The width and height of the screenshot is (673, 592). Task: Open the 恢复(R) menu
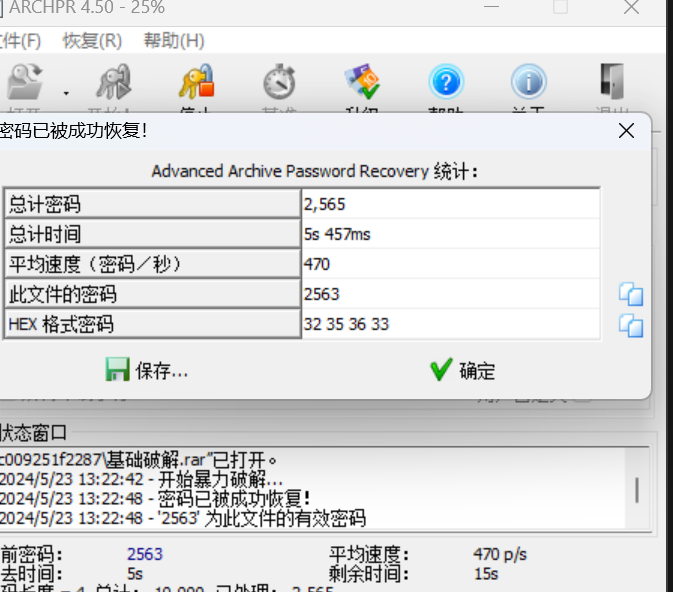click(92, 41)
